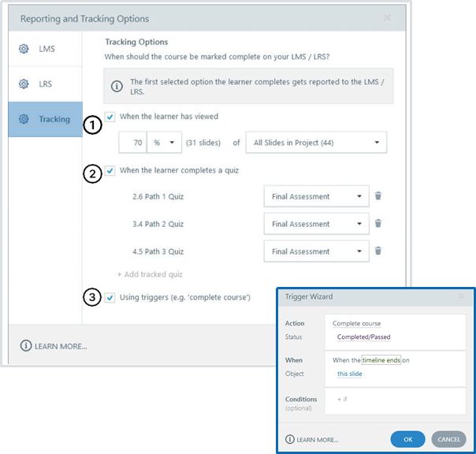Click the 'this slide' object link
476x454 pixels.
pyautogui.click(x=350, y=374)
